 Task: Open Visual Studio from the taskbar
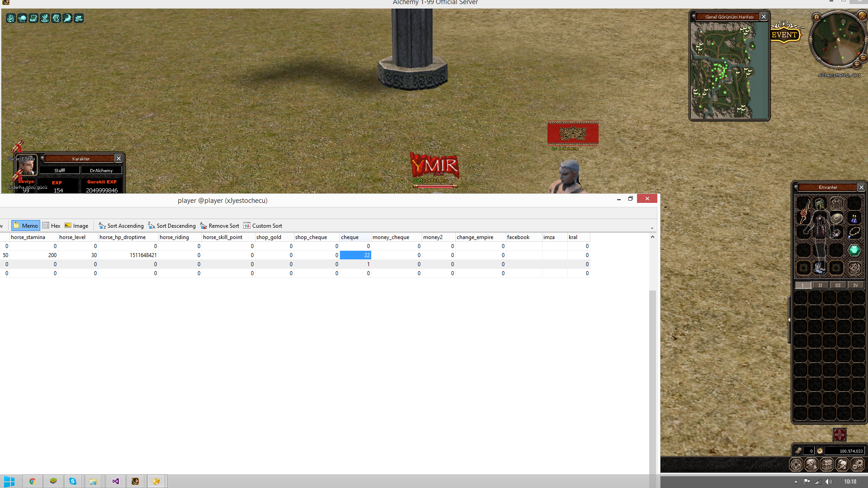pyautogui.click(x=116, y=481)
